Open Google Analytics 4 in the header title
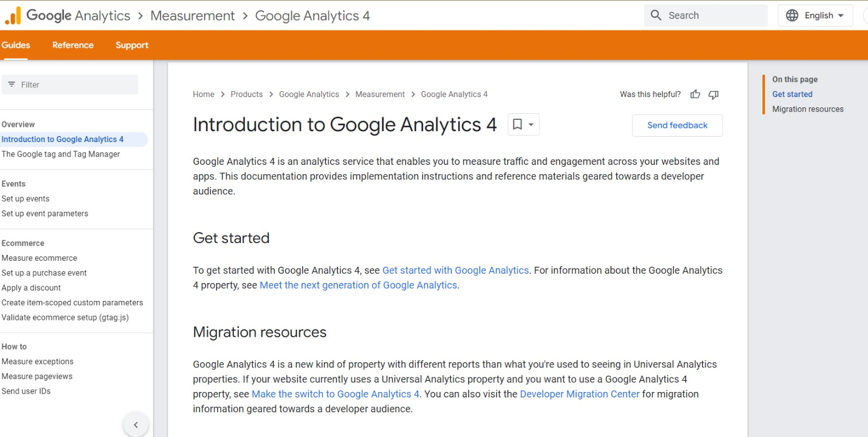 (x=312, y=16)
